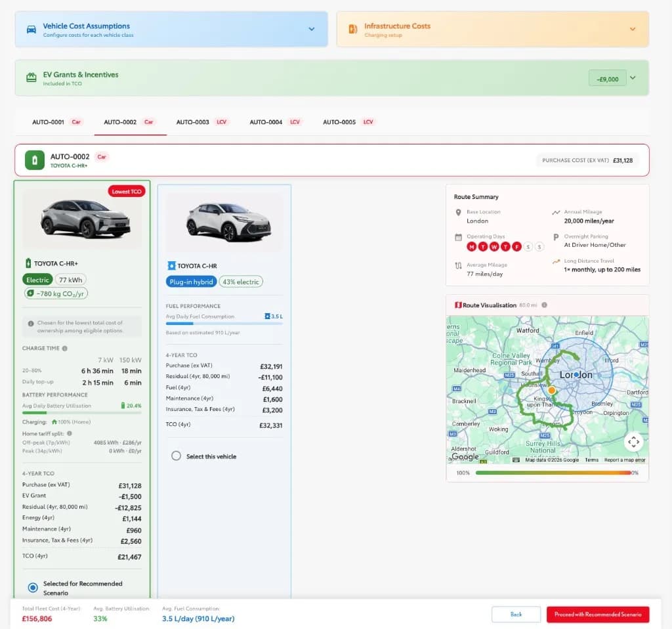Select this vehicle radio for Toyota C-HR
672x629 pixels.
coord(176,456)
